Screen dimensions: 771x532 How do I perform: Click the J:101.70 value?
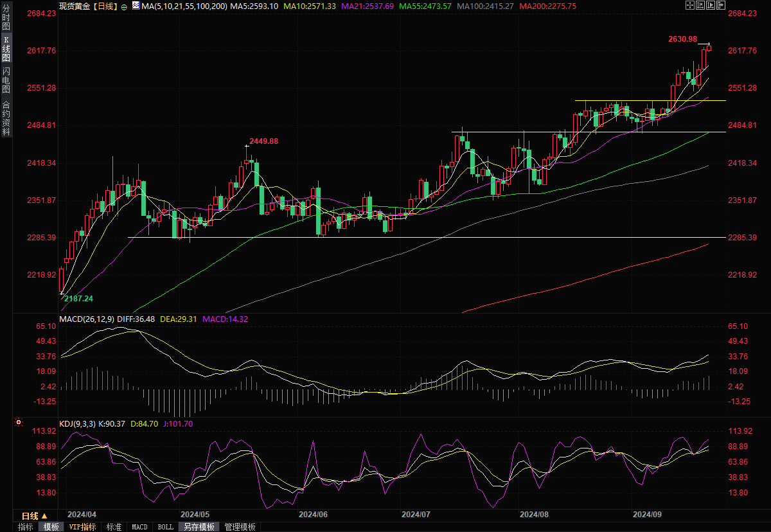(x=179, y=423)
